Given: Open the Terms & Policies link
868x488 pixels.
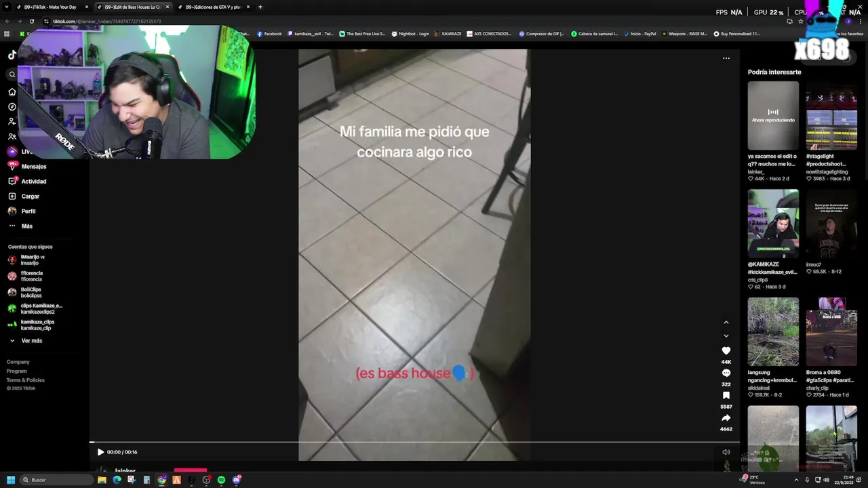Looking at the screenshot, I should [x=26, y=380].
